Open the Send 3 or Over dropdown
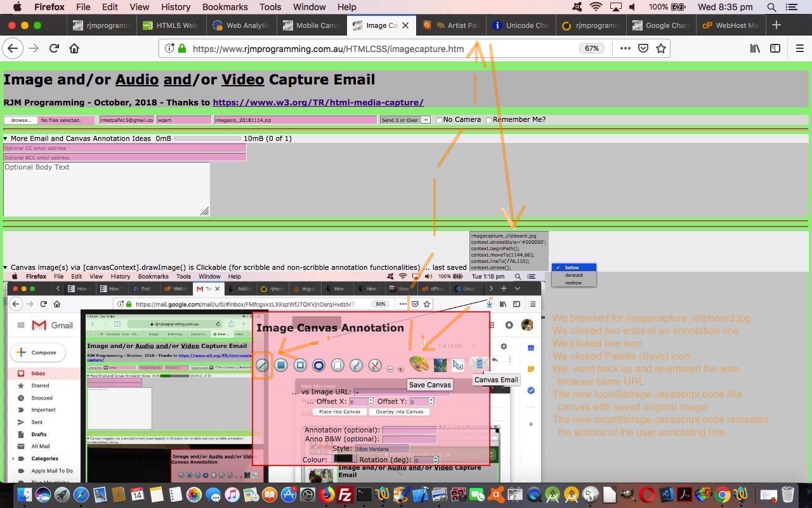Viewport: 812px width, 508px height. pos(405,120)
